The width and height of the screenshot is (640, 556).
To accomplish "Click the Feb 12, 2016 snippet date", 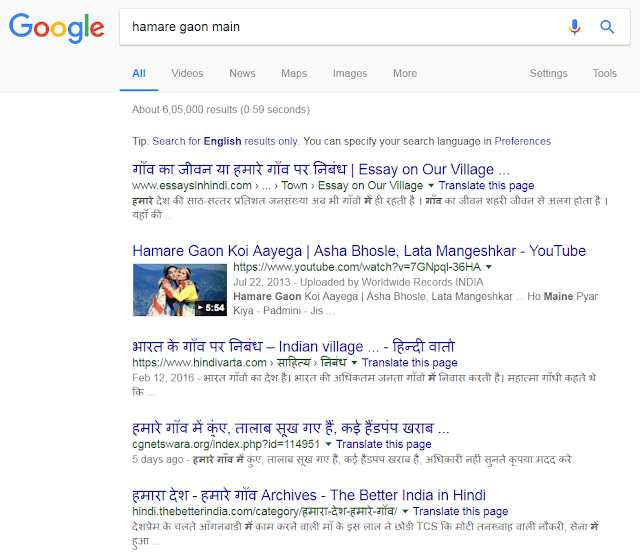I will (x=163, y=378).
